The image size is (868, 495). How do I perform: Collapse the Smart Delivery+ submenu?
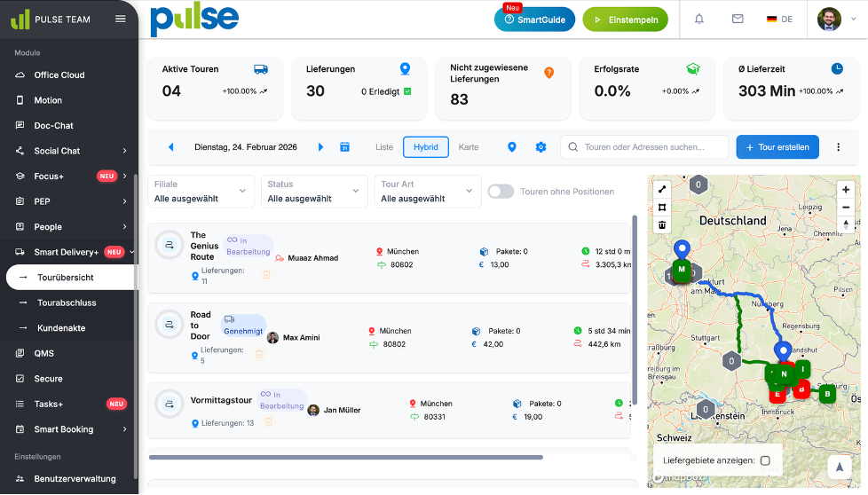(131, 252)
